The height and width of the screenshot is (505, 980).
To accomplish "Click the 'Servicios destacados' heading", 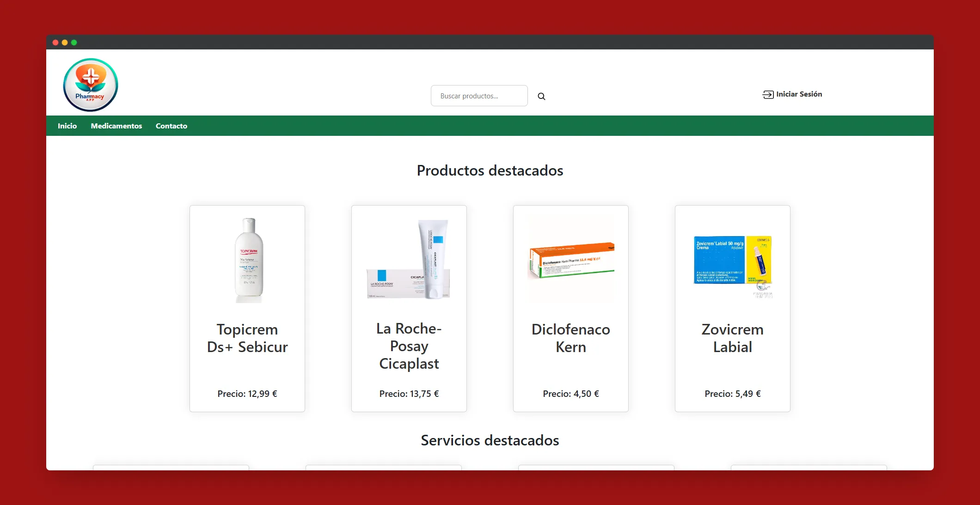I will [x=490, y=440].
